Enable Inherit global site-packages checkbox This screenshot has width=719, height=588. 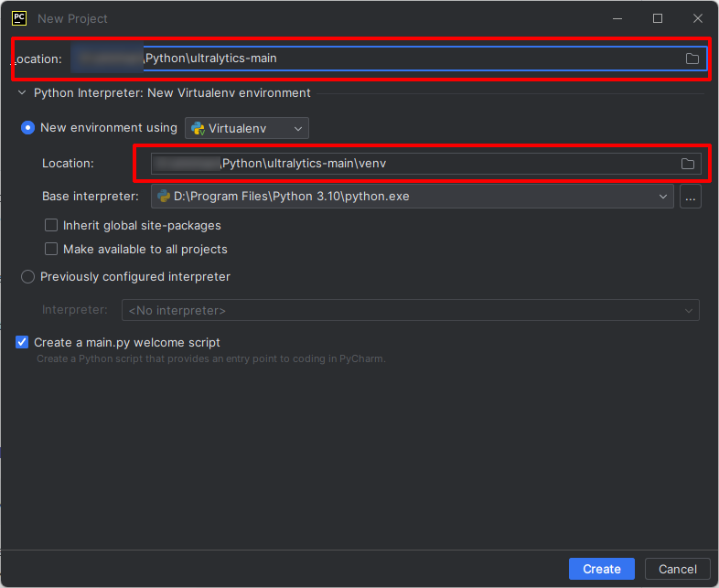click(x=51, y=226)
